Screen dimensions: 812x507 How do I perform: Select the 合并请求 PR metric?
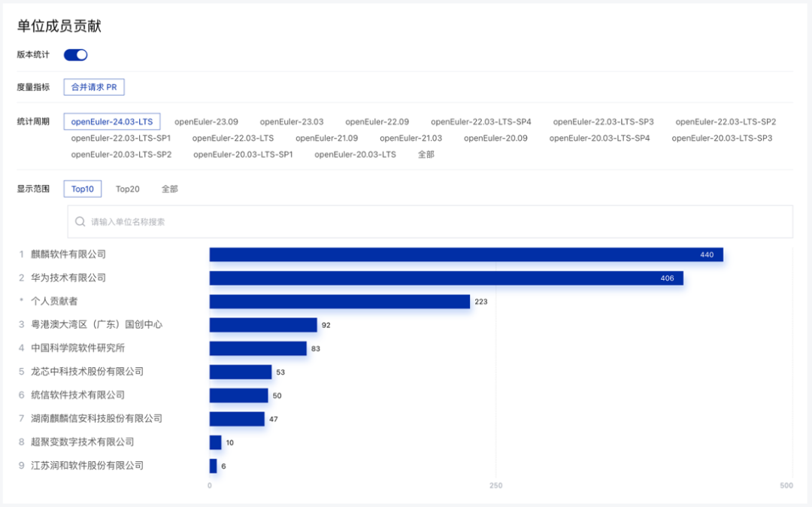(94, 87)
